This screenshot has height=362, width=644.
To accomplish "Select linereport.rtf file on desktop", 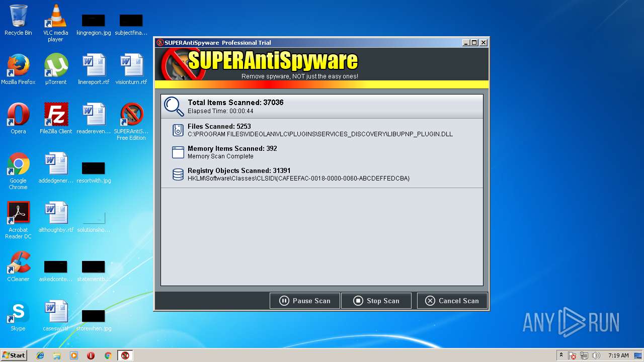I will click(93, 69).
